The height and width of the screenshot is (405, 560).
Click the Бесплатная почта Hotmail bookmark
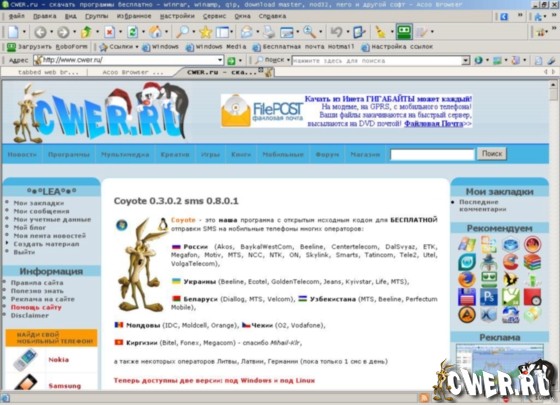pyautogui.click(x=304, y=47)
